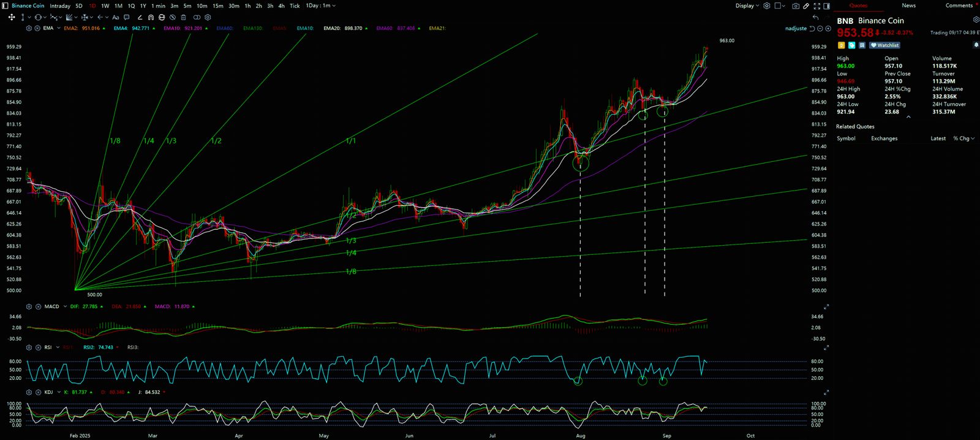980x440 pixels.
Task: Select the angle drawing tool
Action: tap(140, 17)
